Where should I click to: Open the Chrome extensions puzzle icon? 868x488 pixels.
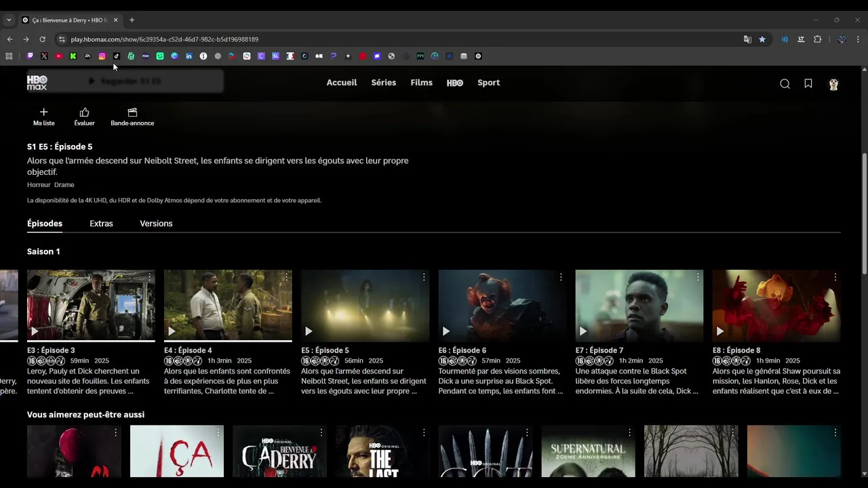coord(818,39)
